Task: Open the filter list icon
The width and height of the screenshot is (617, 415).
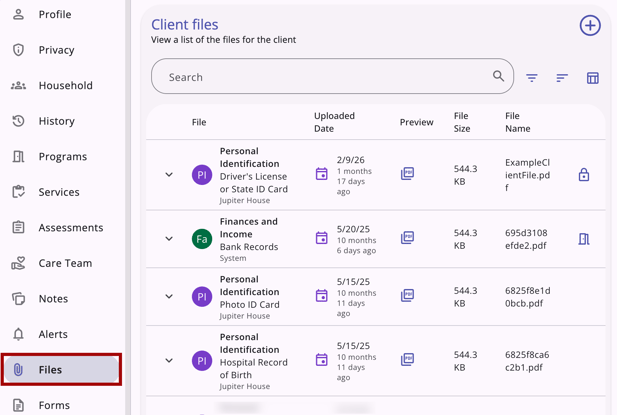Action: coord(532,78)
